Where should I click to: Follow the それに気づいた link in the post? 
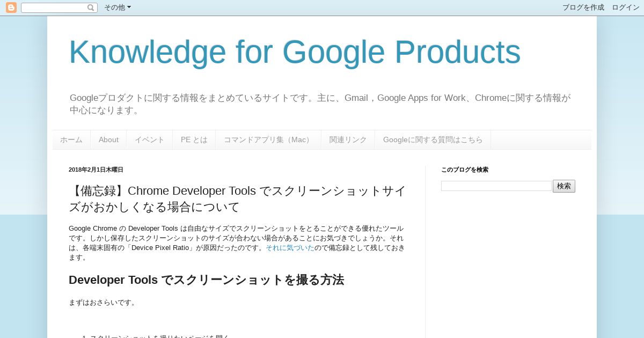290,248
